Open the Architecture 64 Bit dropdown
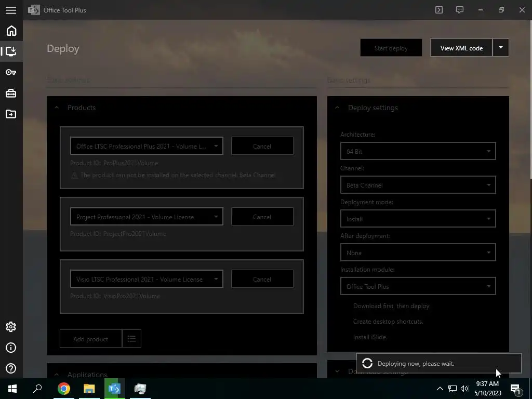Screen dimensions: 532x399 [418, 151]
